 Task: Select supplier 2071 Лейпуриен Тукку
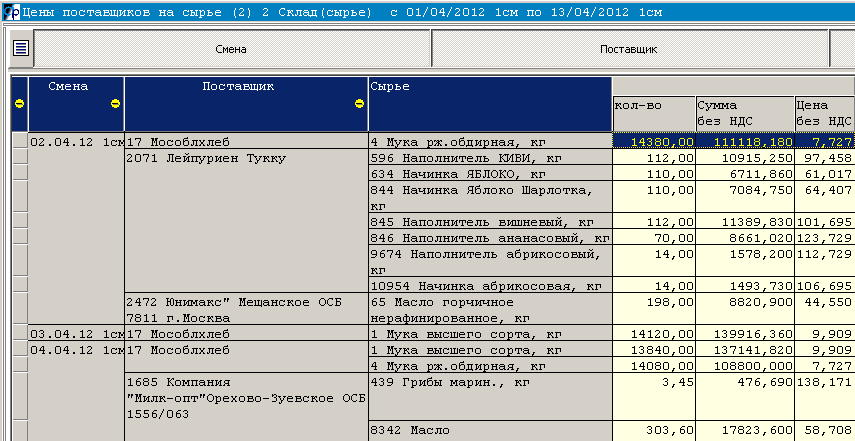pyautogui.click(x=246, y=221)
